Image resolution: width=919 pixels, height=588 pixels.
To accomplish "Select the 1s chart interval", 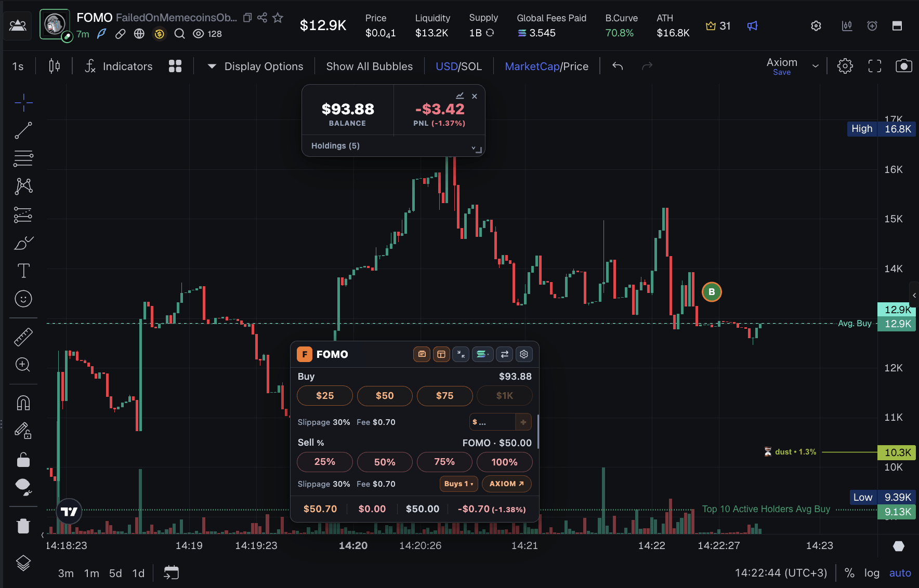I will click(x=18, y=66).
